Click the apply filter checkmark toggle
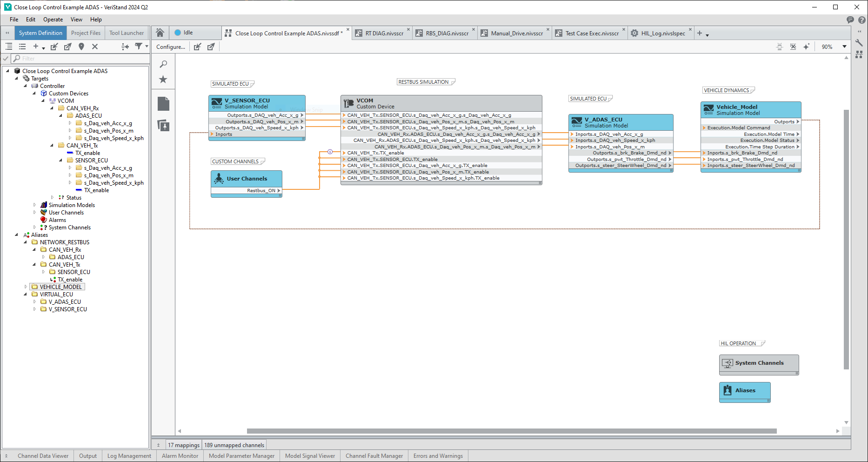 (6, 59)
